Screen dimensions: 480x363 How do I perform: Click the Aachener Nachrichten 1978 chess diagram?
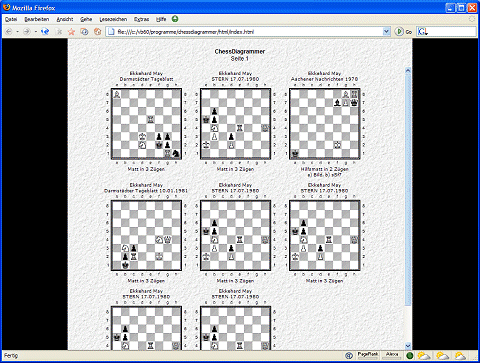tap(325, 124)
